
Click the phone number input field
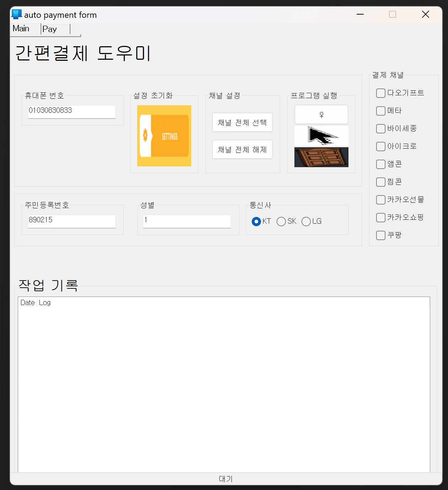point(71,111)
